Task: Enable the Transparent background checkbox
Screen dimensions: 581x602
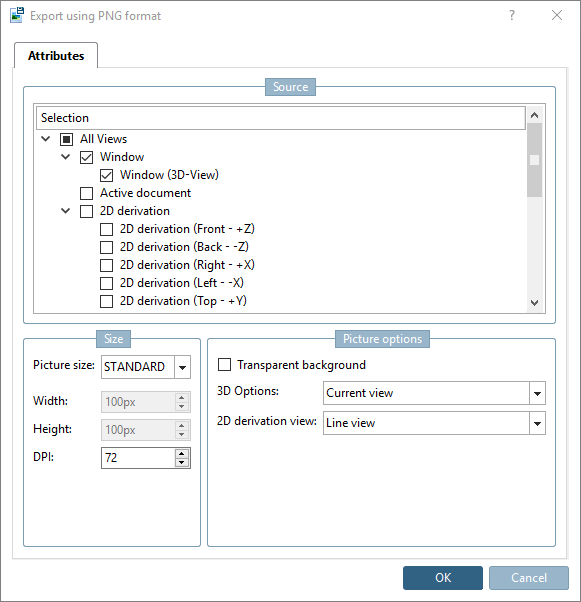Action: coord(225,364)
